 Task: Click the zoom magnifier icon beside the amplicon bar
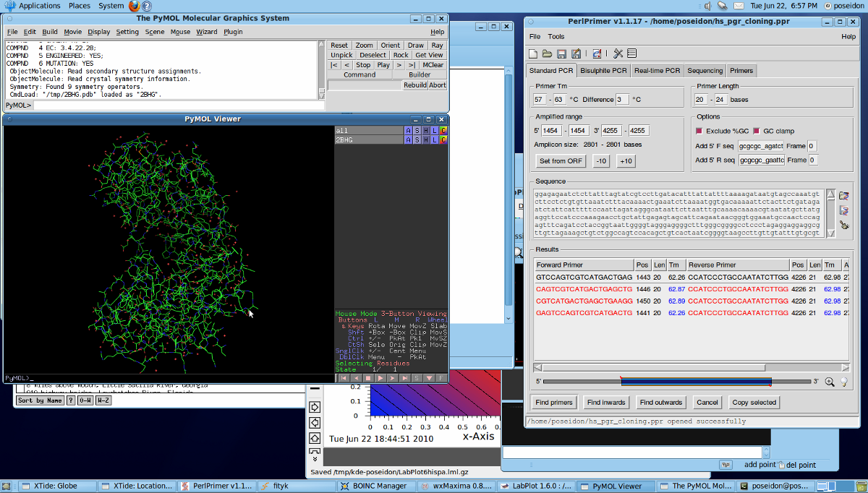coord(830,382)
